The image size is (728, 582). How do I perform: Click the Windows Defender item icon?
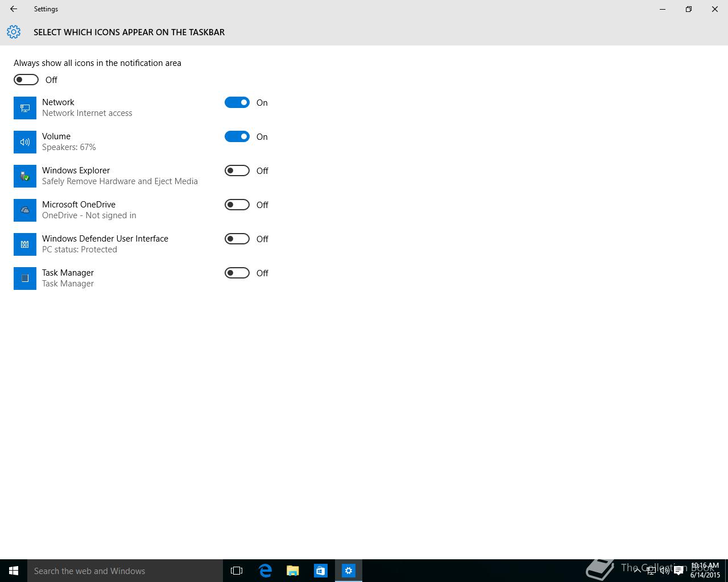pyautogui.click(x=25, y=244)
